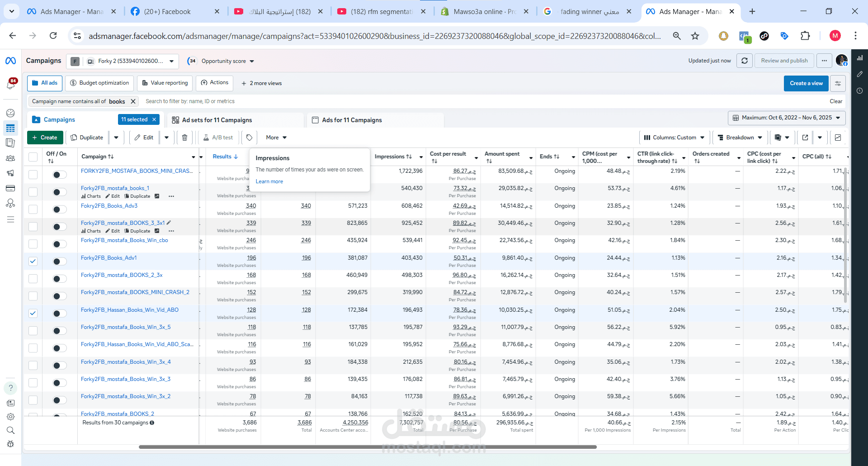Viewport: 868px width, 466px height.
Task: Open the tag labels icon in toolbar
Action: (x=249, y=138)
